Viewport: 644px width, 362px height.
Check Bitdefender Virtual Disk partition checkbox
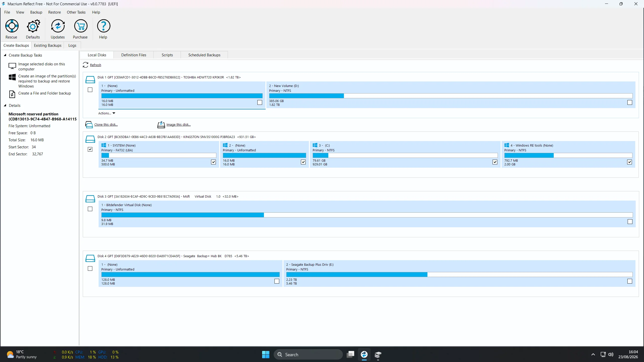[x=630, y=221]
